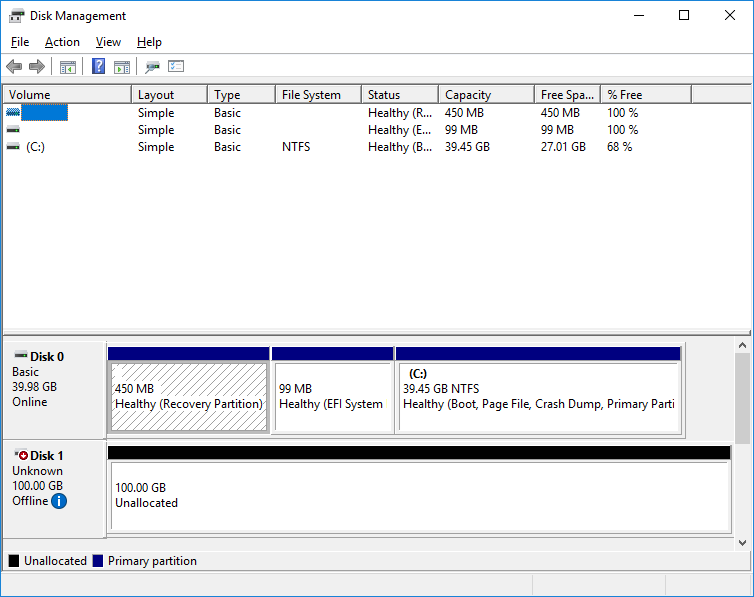Click the scroll down arrow in disk pane

[x=742, y=543]
